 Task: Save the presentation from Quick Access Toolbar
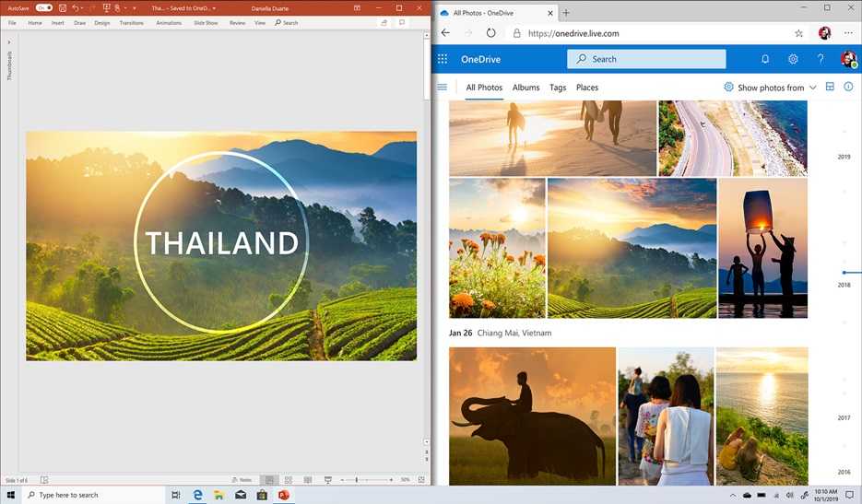(63, 7)
